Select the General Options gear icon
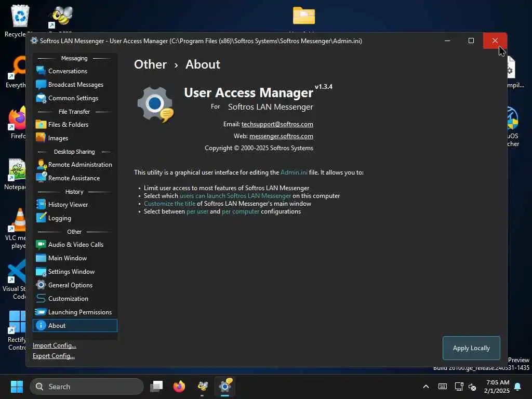The height and width of the screenshot is (399, 532). tap(41, 285)
